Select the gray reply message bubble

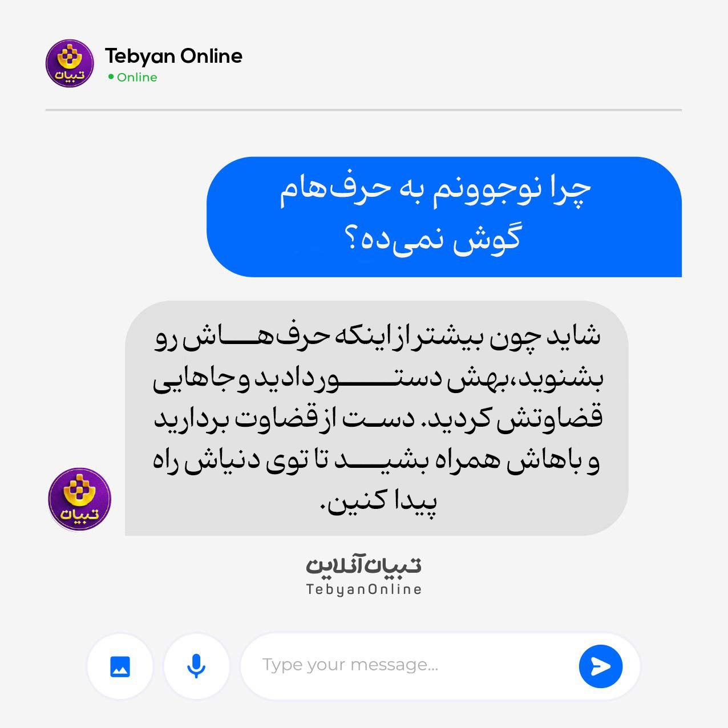pyautogui.click(x=377, y=418)
